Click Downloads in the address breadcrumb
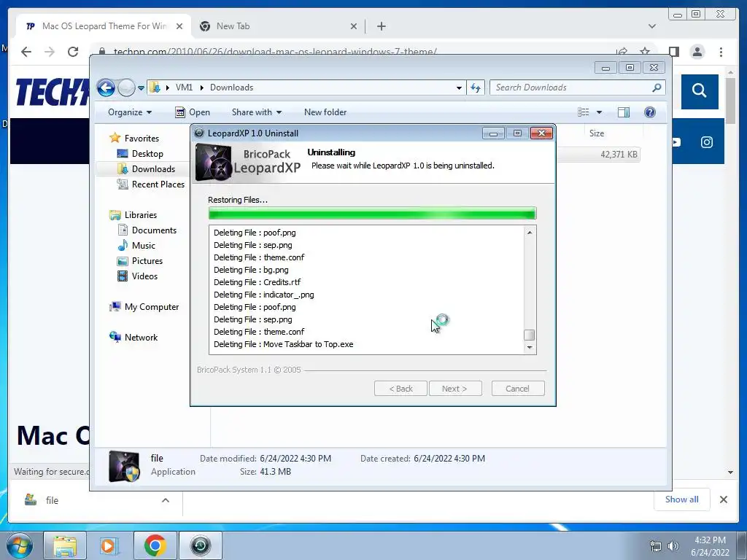Screen dimensions: 747x560 tap(231, 87)
